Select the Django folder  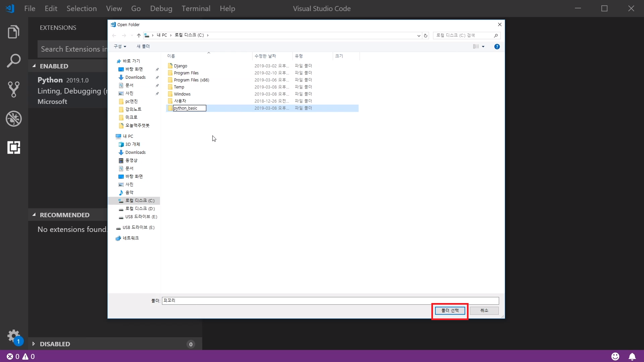click(180, 66)
